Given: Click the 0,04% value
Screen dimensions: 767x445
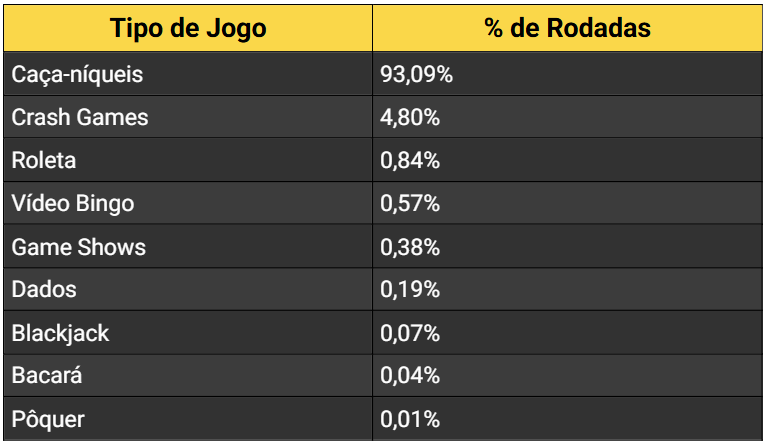Looking at the screenshot, I should (x=410, y=376).
